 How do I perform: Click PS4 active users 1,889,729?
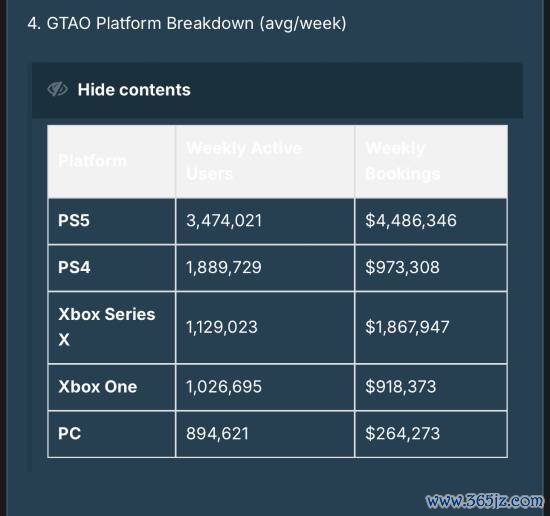pyautogui.click(x=224, y=268)
